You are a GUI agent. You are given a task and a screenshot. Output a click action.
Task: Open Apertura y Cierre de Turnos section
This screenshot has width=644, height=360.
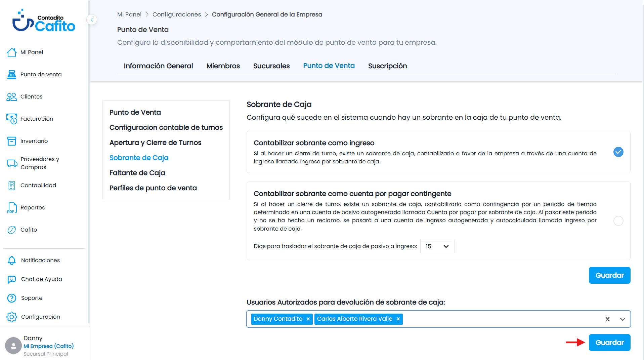click(155, 143)
